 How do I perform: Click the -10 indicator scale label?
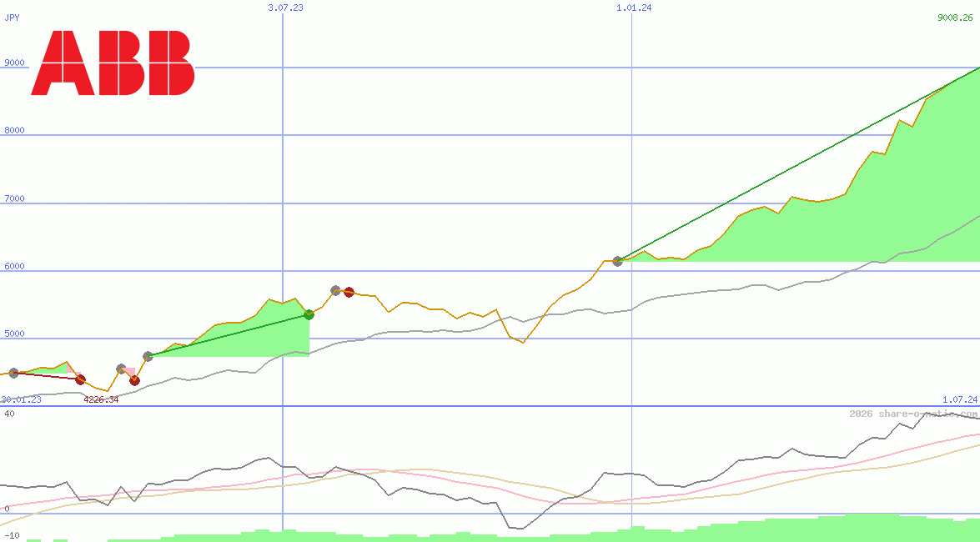(x=11, y=534)
